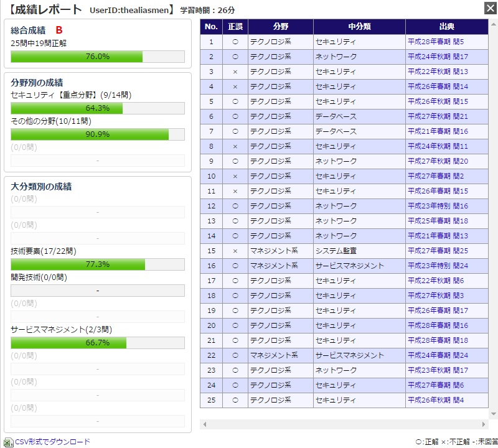Click the 正誤 column header
Viewport: 498px width, 448px height.
[x=235, y=27]
